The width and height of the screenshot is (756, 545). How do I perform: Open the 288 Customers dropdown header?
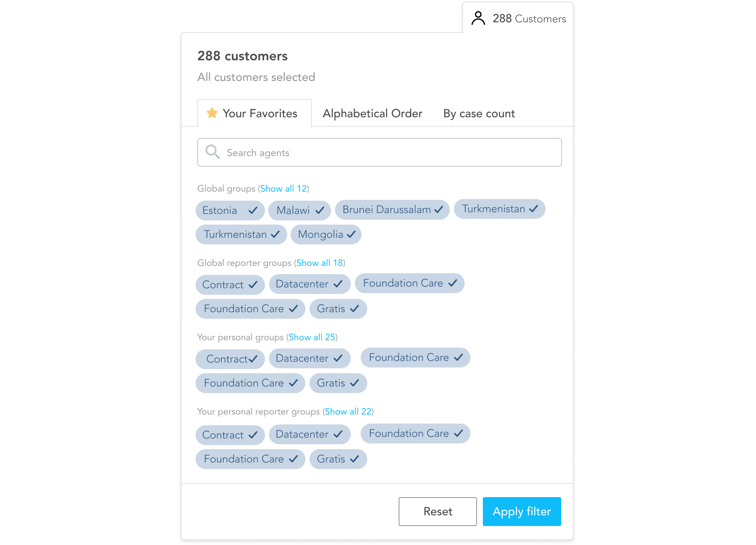click(518, 19)
